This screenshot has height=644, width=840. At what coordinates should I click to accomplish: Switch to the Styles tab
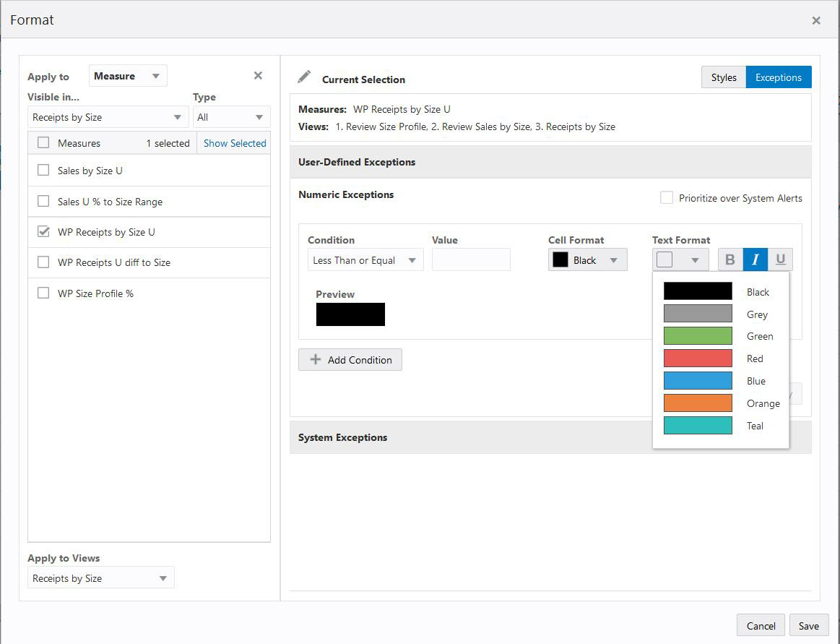click(724, 77)
